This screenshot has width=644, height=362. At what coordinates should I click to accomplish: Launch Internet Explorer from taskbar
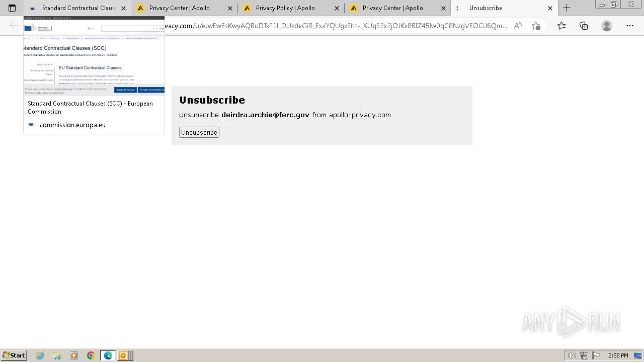tap(40, 355)
